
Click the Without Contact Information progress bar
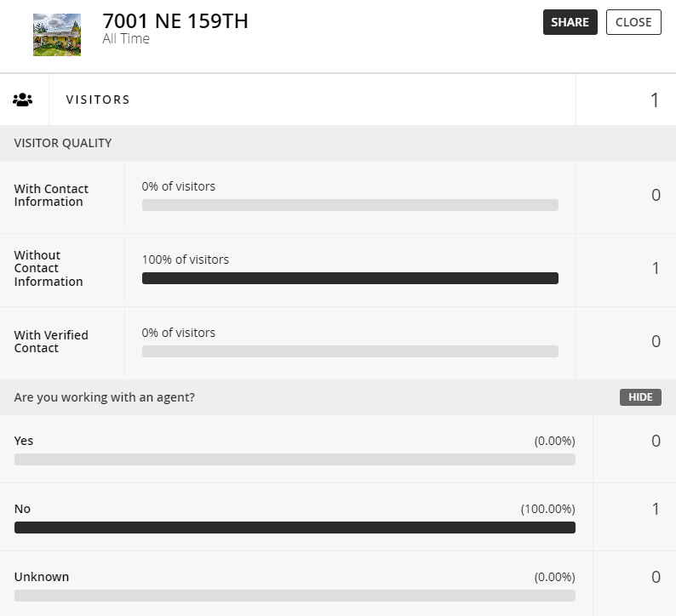click(x=350, y=278)
